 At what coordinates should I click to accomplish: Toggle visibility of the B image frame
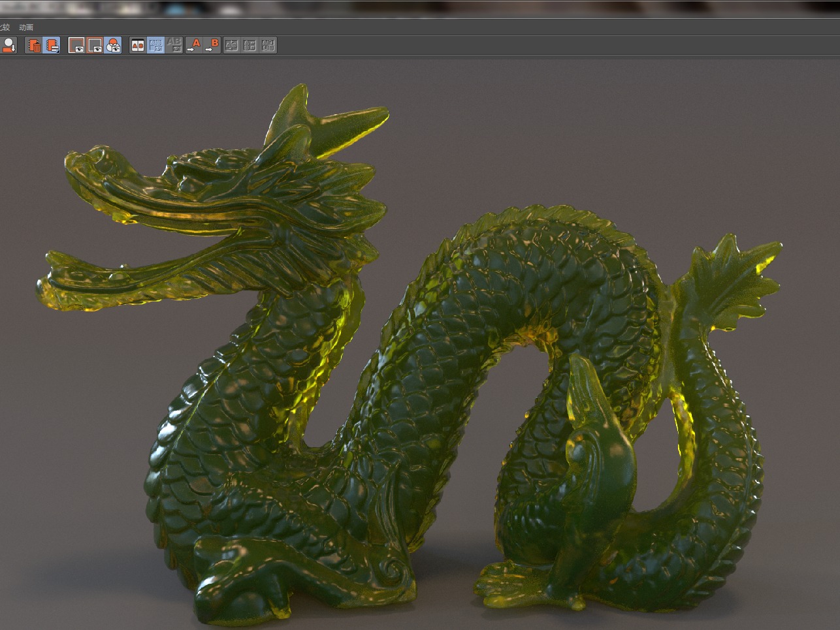[x=94, y=45]
